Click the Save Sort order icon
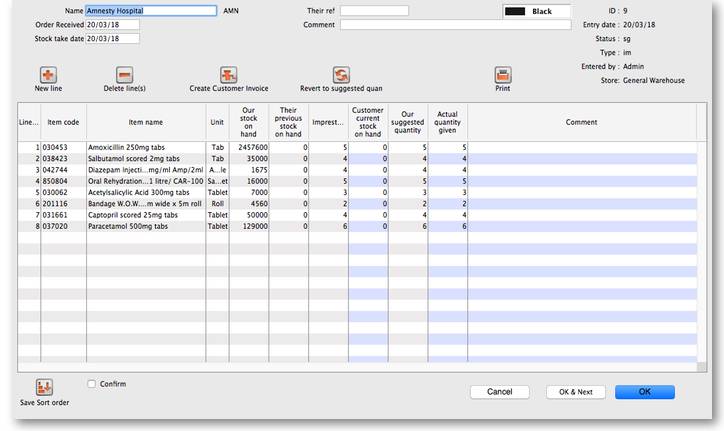This screenshot has height=431, width=724. pyautogui.click(x=44, y=387)
